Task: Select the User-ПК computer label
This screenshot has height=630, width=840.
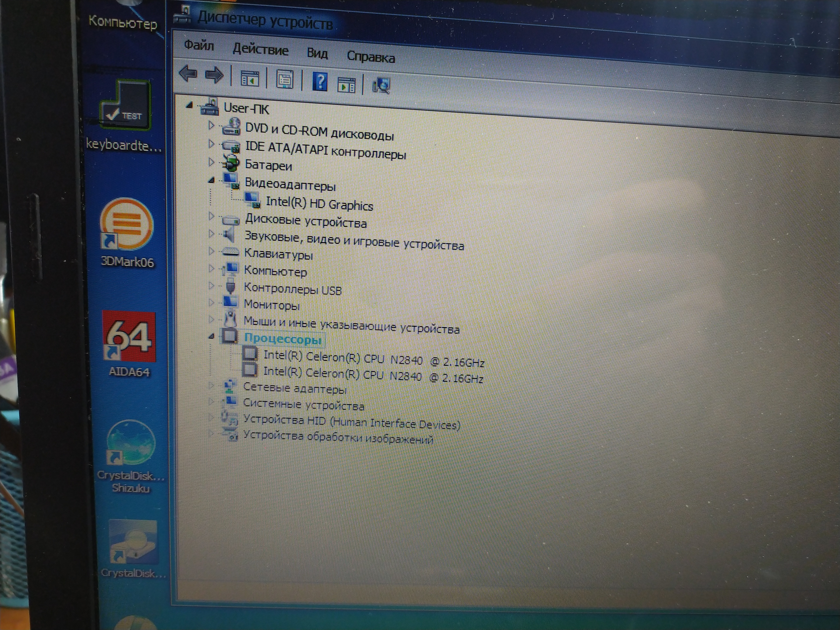Action: (x=246, y=109)
